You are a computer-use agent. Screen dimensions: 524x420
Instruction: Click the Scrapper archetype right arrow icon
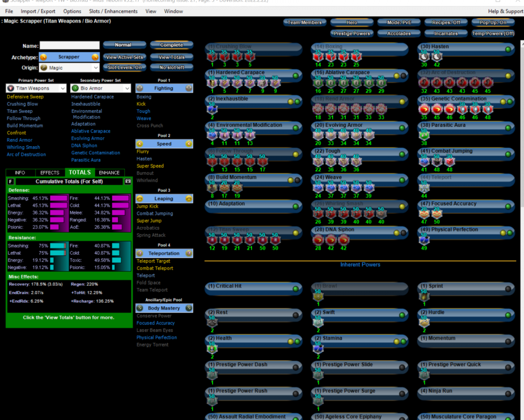pos(95,57)
